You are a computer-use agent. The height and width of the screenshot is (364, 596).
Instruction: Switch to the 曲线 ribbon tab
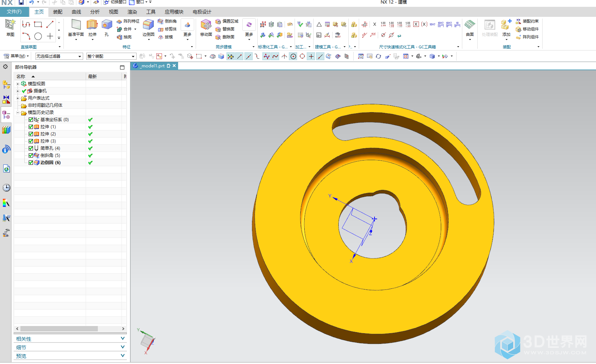tap(76, 12)
